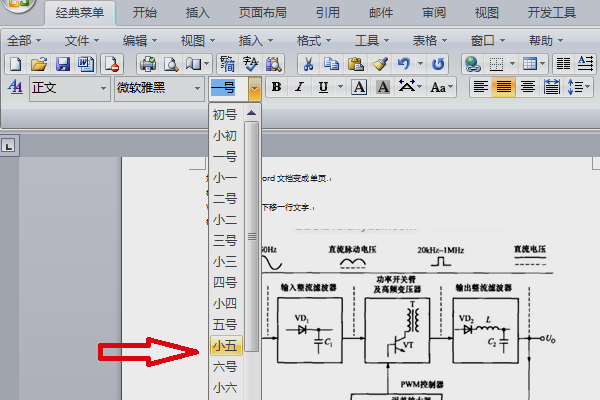600x400 pixels.
Task: Click the Traditional/Simplified Chinese conversion icon
Action: coord(227,64)
